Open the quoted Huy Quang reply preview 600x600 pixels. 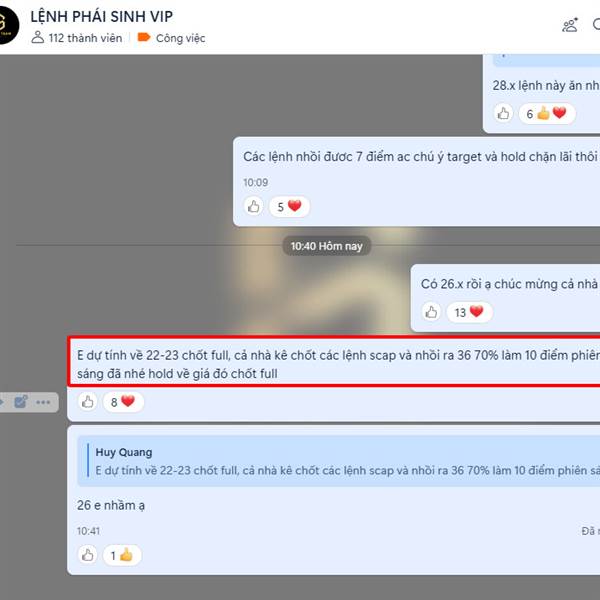[339, 461]
